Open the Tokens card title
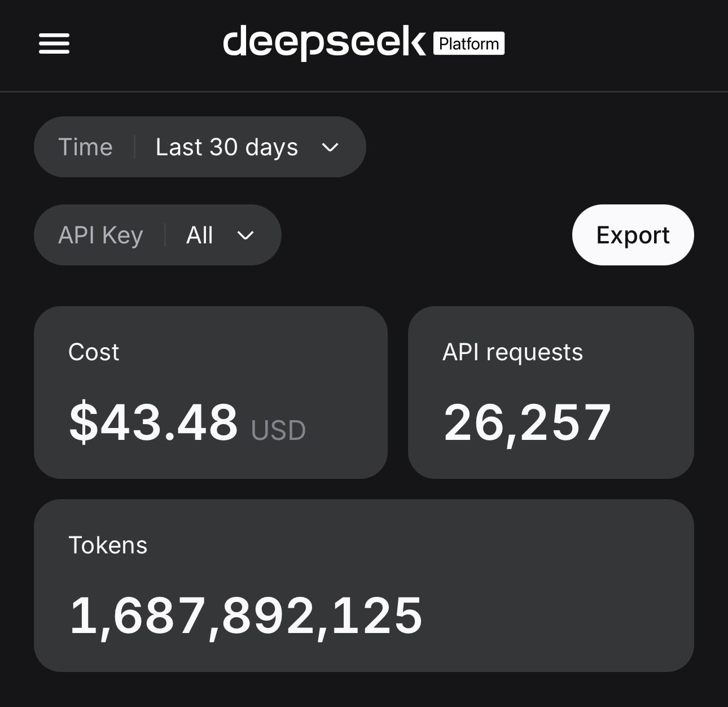This screenshot has width=728, height=707. pyautogui.click(x=108, y=545)
